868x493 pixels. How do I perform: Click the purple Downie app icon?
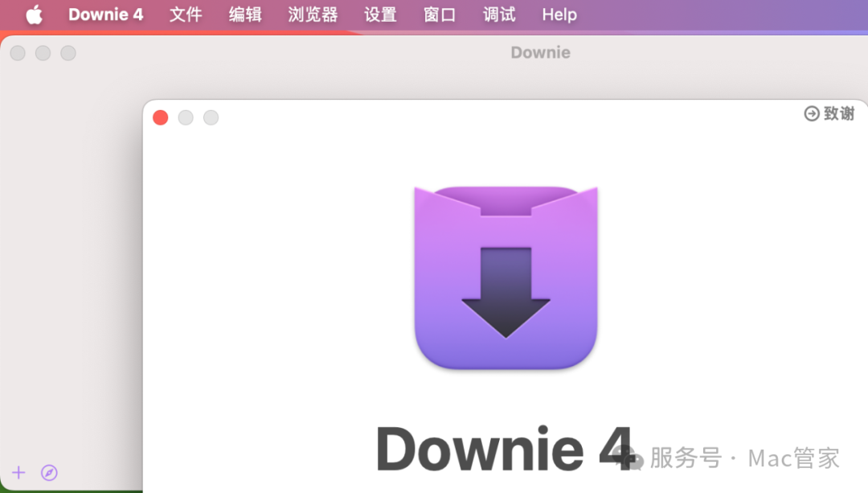[x=506, y=277]
